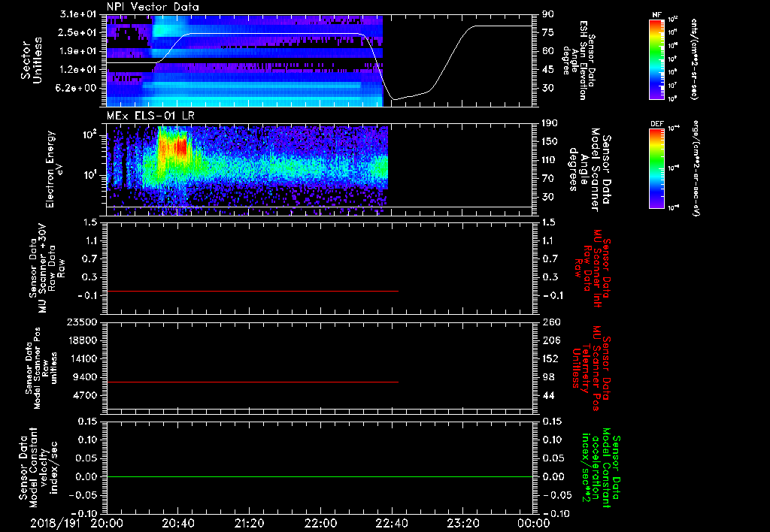Click the '1.9e+01' sector tick label

click(x=78, y=51)
